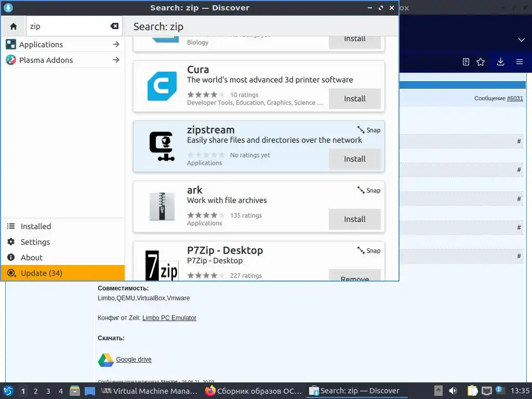Click Plasma Addons category icon
Screen dimensions: 532x399
click(11, 60)
